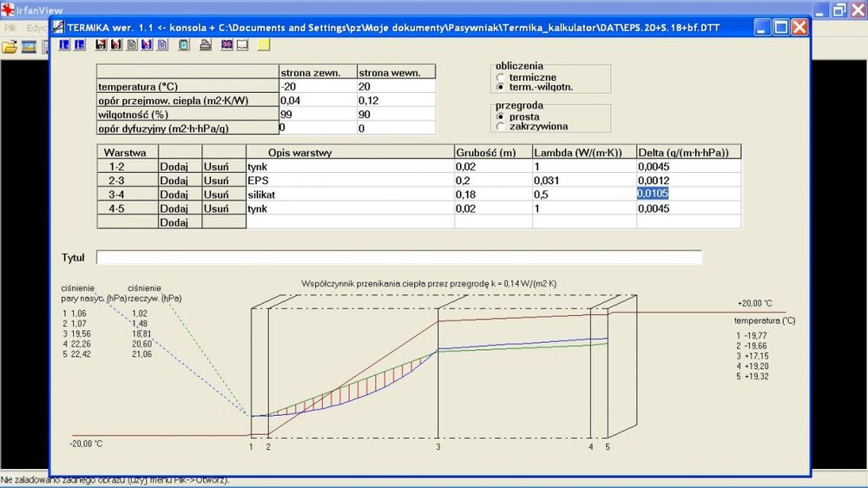Choose the 'prosta' partition radio button
The height and width of the screenshot is (488, 868).
(x=500, y=116)
